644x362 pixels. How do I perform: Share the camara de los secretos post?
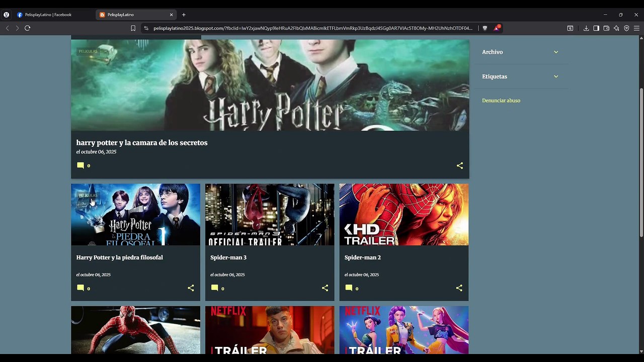point(460,165)
